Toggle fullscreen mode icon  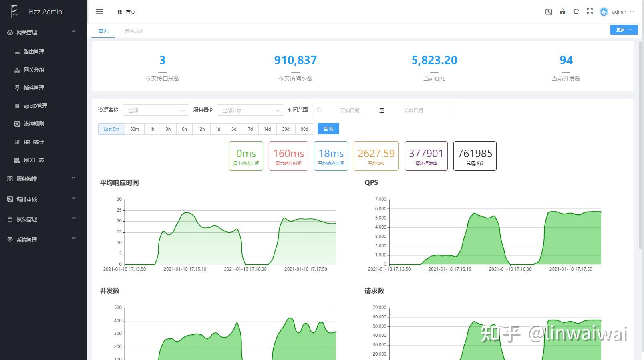point(590,12)
